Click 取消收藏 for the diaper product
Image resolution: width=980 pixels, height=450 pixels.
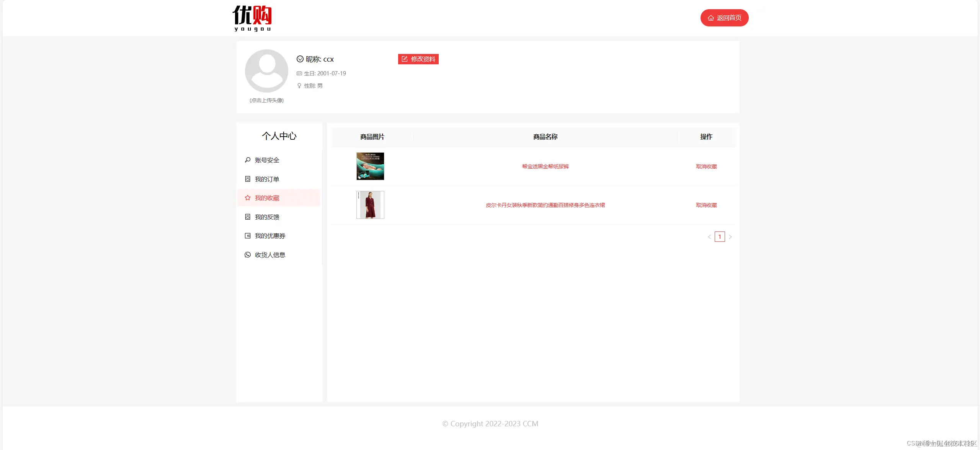(x=706, y=166)
